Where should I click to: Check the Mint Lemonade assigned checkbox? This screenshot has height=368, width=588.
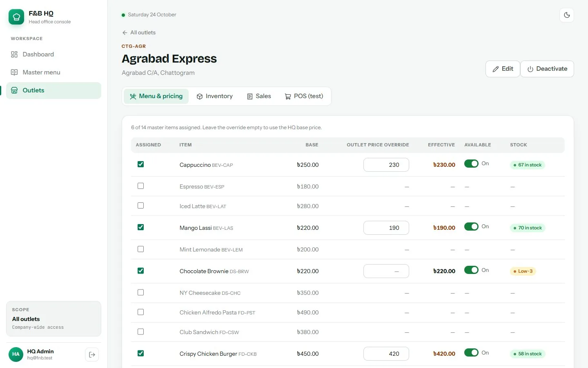140,249
